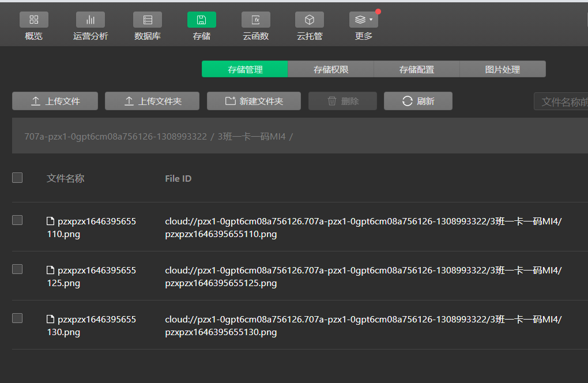Click the 文件名称 column header

click(66, 178)
